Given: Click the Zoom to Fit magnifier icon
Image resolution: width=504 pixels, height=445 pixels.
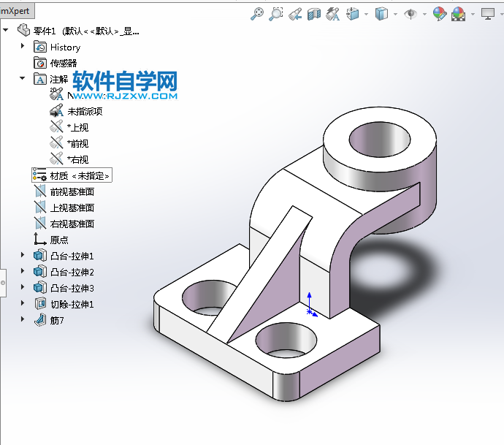Looking at the screenshot, I should (x=257, y=14).
